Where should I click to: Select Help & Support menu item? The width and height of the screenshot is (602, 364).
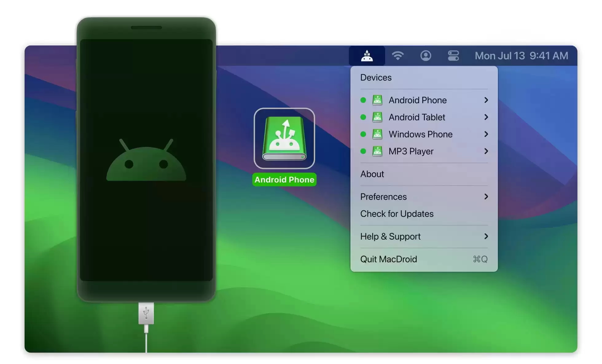coord(424,236)
